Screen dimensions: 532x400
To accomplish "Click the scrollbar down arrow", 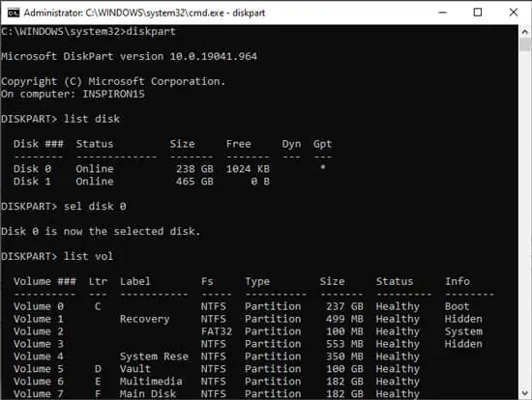I will click(x=525, y=393).
